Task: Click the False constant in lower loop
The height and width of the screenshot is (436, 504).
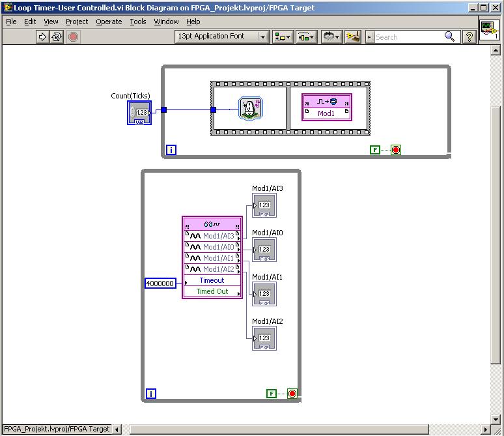Action: coord(272,394)
